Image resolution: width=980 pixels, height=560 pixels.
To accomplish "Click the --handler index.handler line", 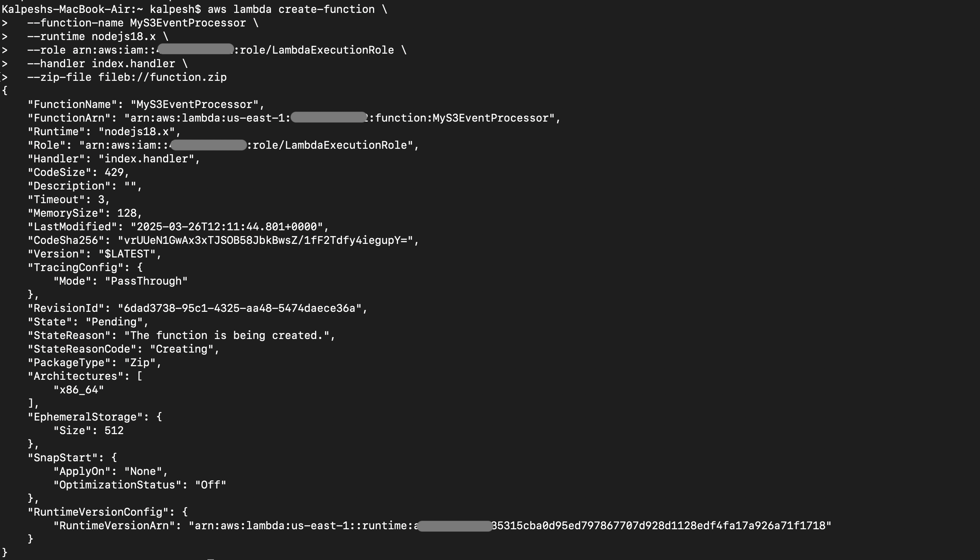I will tap(107, 63).
